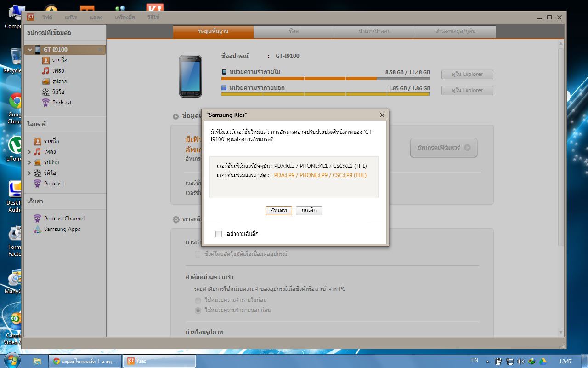The image size is (588, 368).
Task: Toggle auto-sync checkbox when device connects
Action: pyautogui.click(x=198, y=254)
